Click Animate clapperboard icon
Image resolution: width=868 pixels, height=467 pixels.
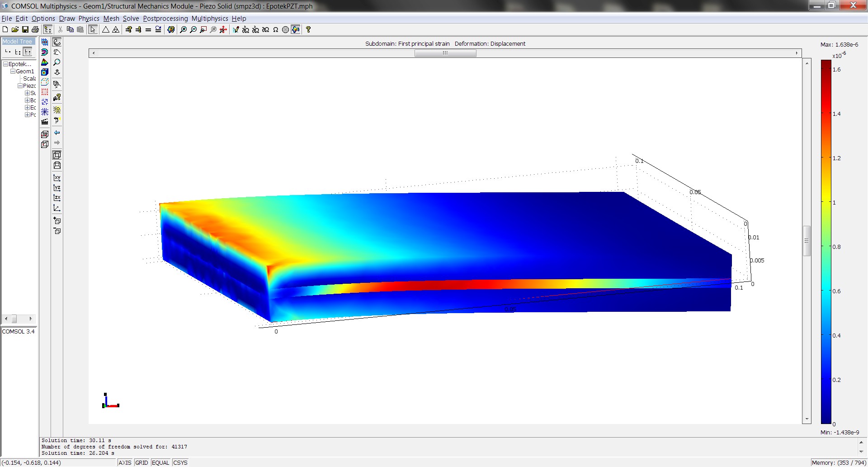tap(45, 121)
